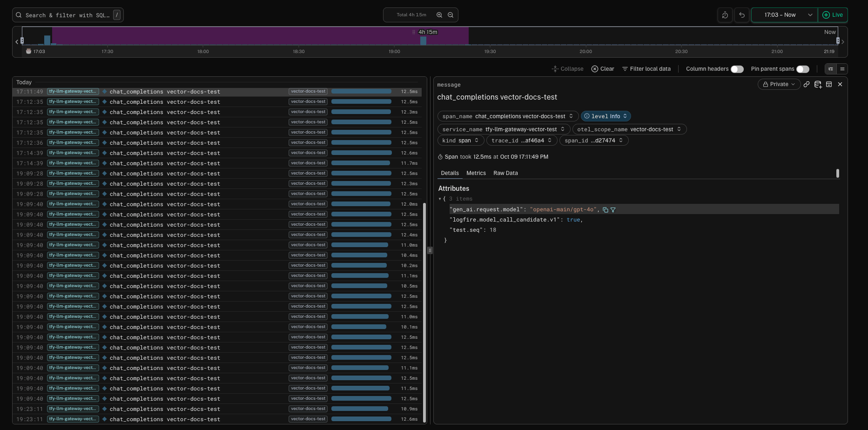Open otel_scope_name chip dropdown
868x430 pixels.
click(x=630, y=129)
